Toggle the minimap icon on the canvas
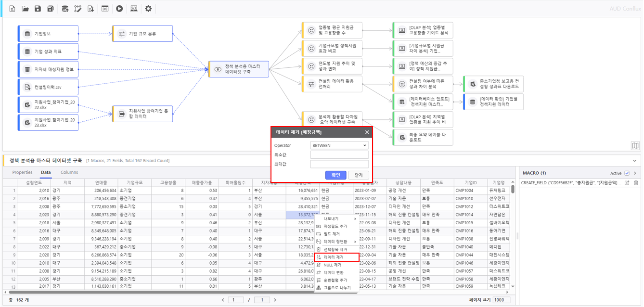This screenshot has width=644, height=307. click(x=635, y=145)
